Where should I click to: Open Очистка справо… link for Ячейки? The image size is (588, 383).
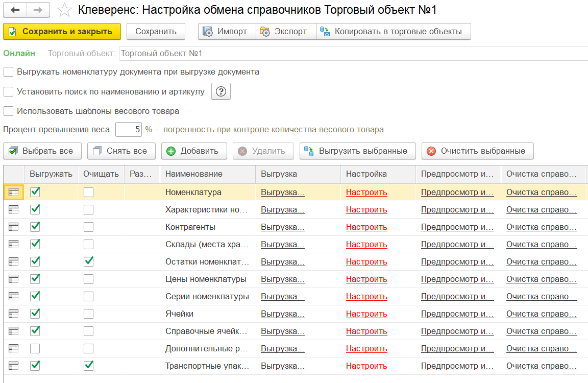click(542, 314)
